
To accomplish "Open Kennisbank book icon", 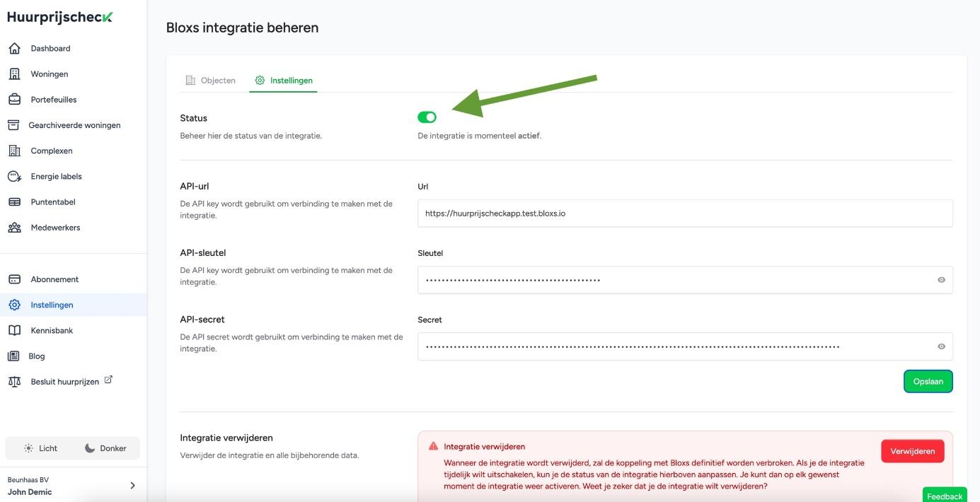I will coord(13,331).
